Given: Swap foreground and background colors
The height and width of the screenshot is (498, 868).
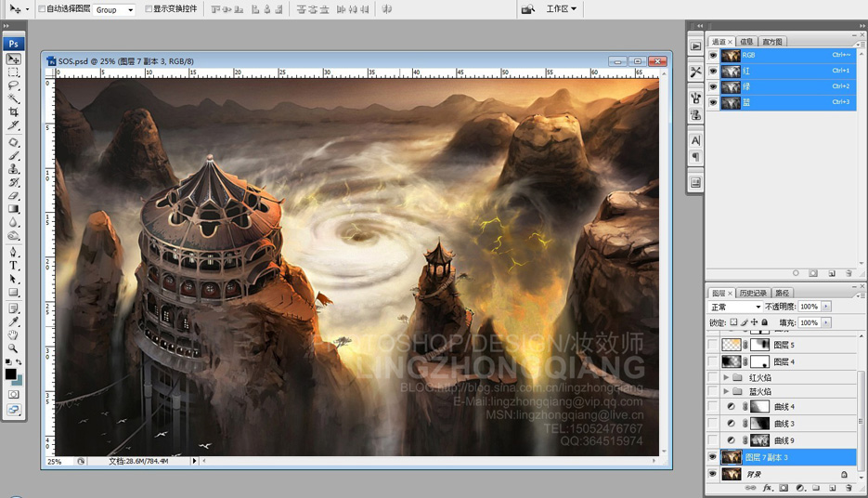Looking at the screenshot, I should pyautogui.click(x=19, y=361).
